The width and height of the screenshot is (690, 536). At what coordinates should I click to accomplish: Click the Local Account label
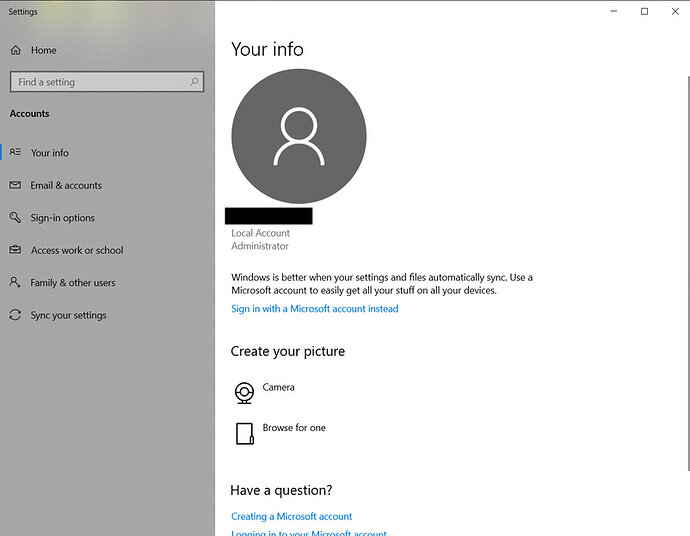tap(261, 233)
